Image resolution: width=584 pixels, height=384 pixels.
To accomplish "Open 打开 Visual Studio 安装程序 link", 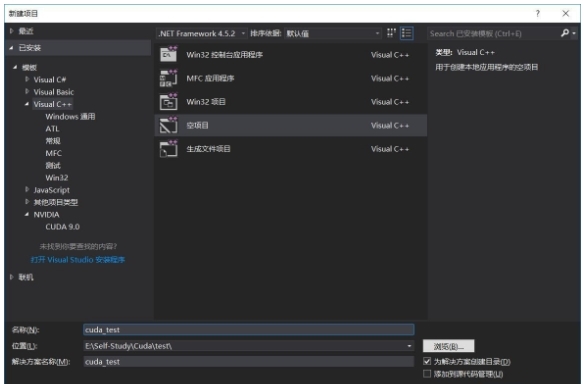I will click(77, 260).
